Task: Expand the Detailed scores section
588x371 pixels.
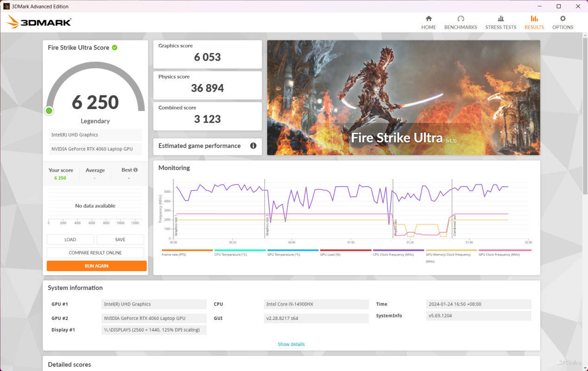Action: coord(70,364)
